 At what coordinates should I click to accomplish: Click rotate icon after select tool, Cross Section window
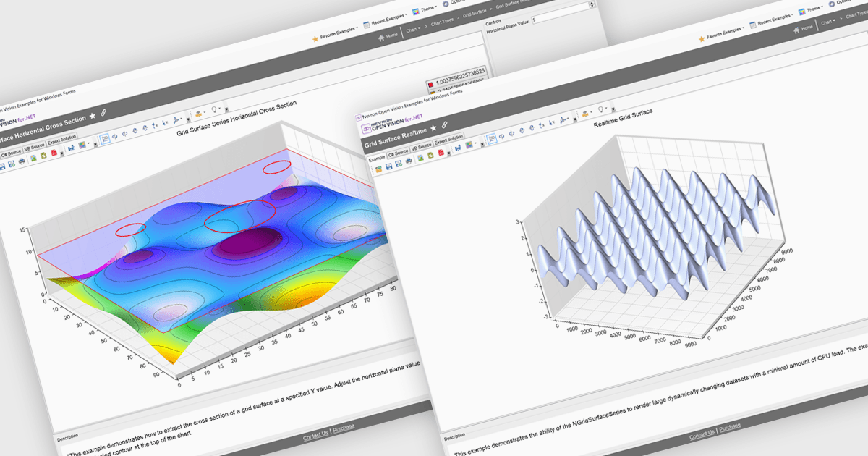(x=114, y=136)
